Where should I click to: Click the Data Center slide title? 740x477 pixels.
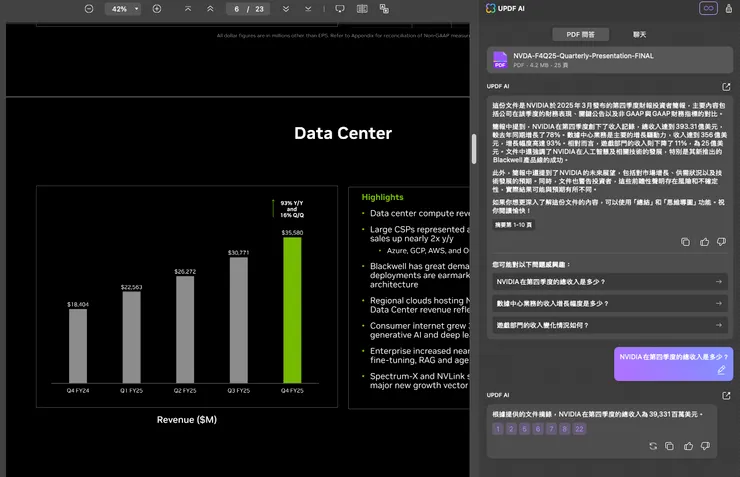(x=343, y=134)
